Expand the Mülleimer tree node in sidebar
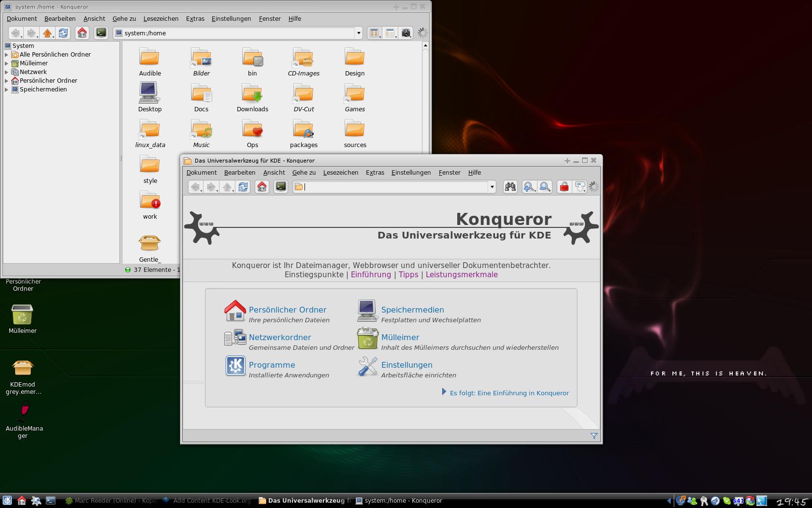 pyautogui.click(x=7, y=63)
